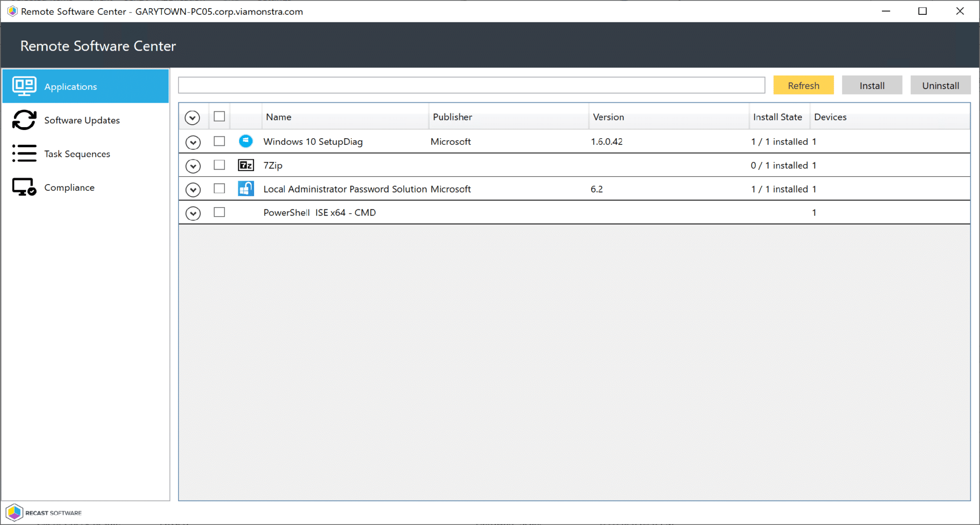Viewport: 980px width, 525px height.
Task: Click version 6.2 cell
Action: pos(597,189)
